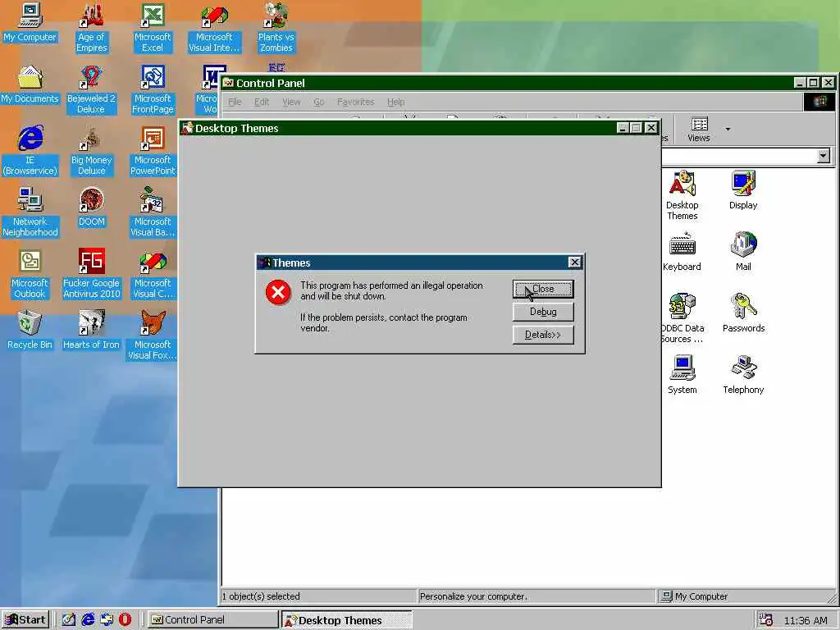Launch Plants vs Zombies shortcut
This screenshot has width=840, height=630.
pyautogui.click(x=276, y=28)
